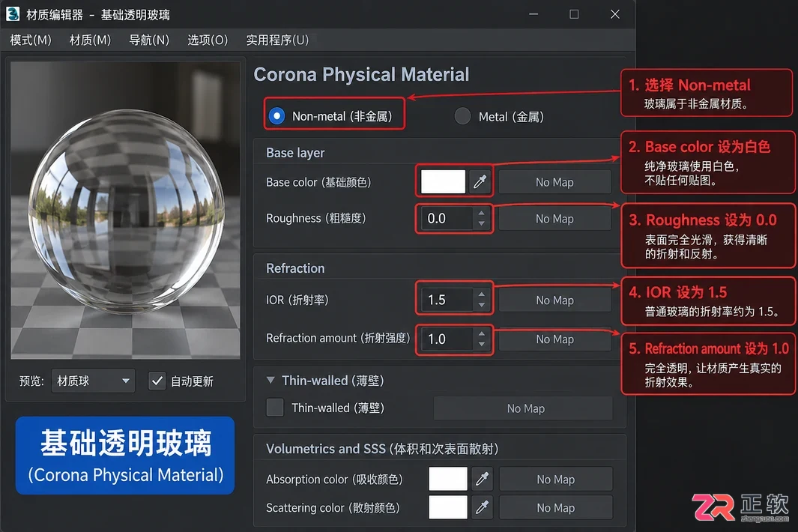Increase IOR with the up spinner arrow
The width and height of the screenshot is (798, 532).
482,294
